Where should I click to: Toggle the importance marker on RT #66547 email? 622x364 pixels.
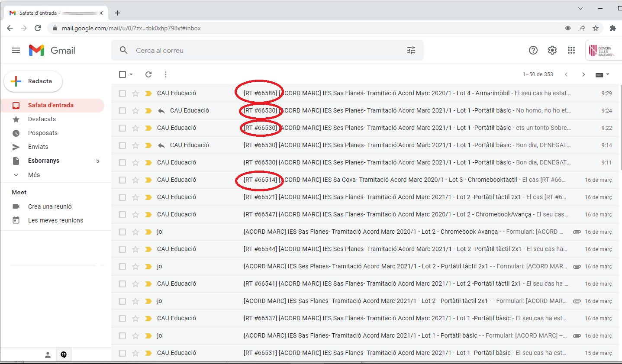point(148,215)
